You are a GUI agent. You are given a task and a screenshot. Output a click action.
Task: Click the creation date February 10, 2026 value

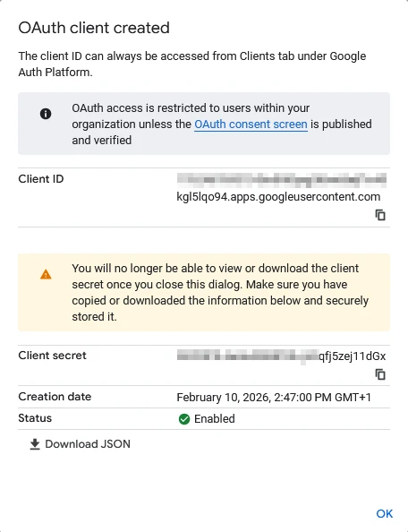(x=274, y=398)
